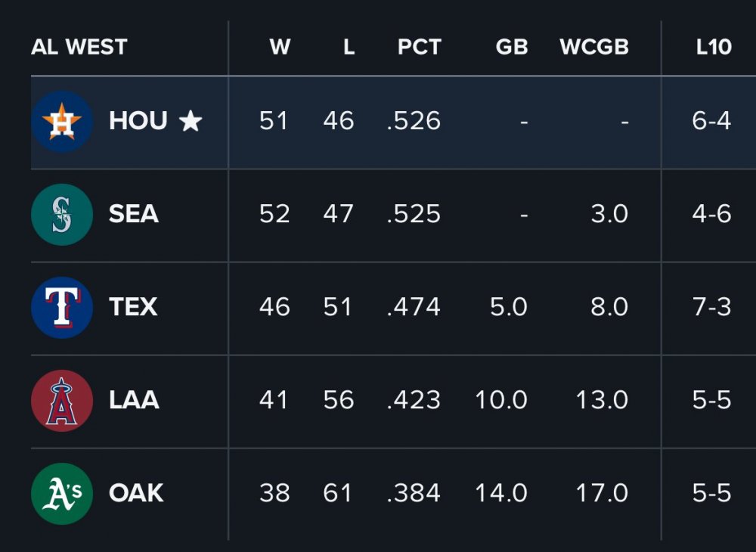756x552 pixels.
Task: Click the AL WEST division heading
Action: (x=79, y=47)
